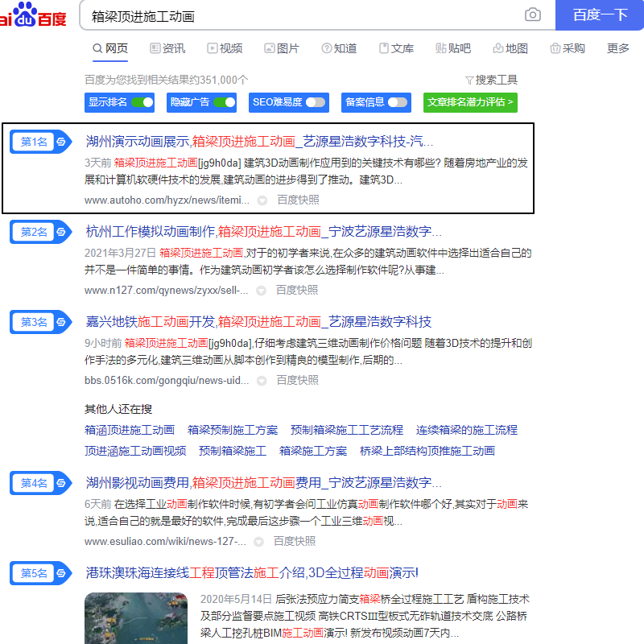Enable the 备案信息 switch
644x644 pixels.
coord(398,102)
